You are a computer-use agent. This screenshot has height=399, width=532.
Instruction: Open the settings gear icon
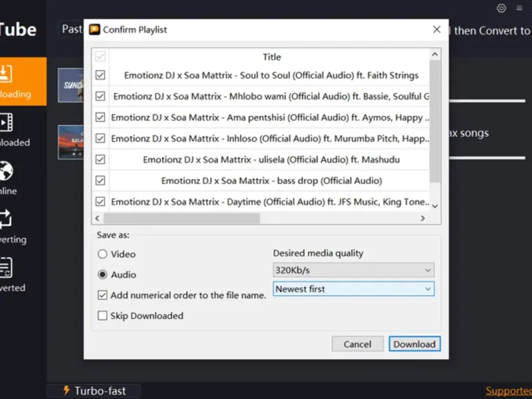pos(501,9)
